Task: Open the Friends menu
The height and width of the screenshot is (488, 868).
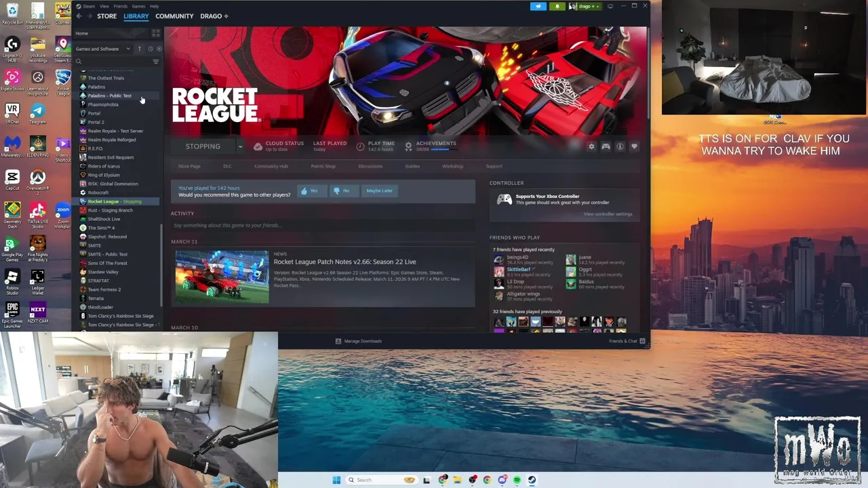Action: 120,6
